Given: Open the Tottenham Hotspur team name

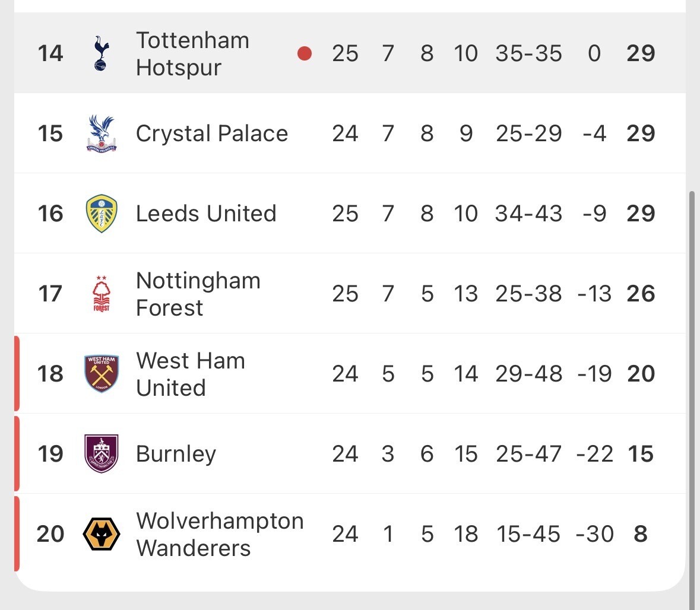Looking at the screenshot, I should point(192,54).
